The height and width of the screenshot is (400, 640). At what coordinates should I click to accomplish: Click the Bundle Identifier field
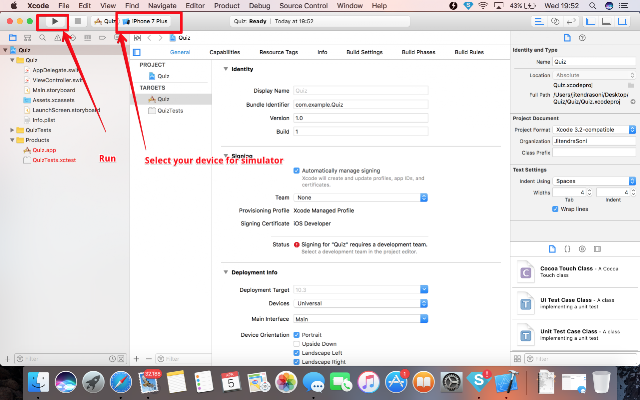click(x=361, y=104)
